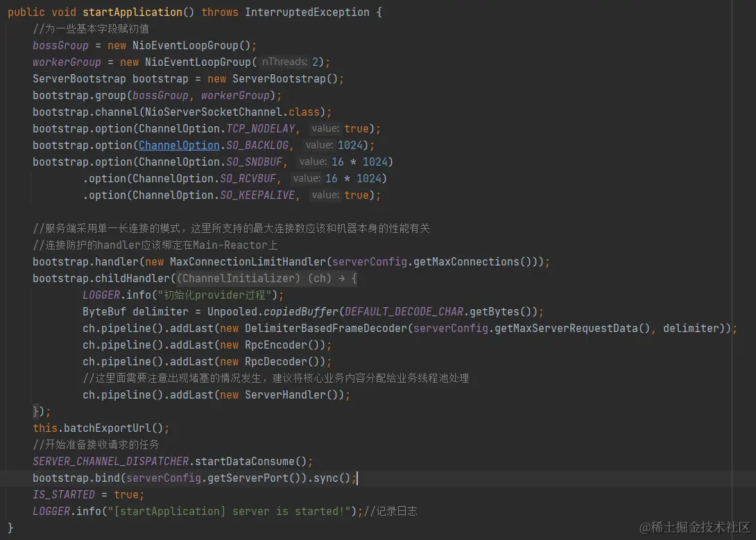Click the ByteBuf type name
Viewport: 756px width, 540px height.
[x=104, y=312]
